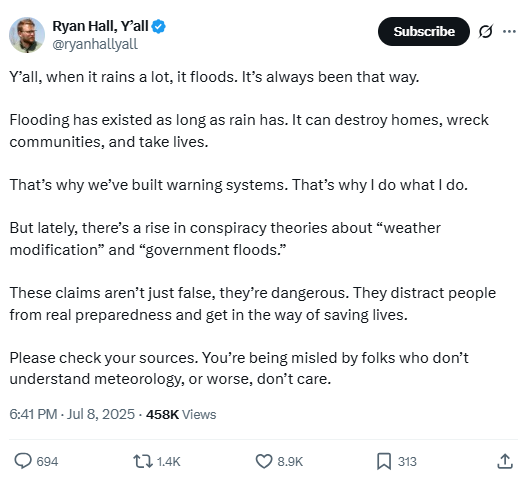This screenshot has width=524, height=481.
Task: Reply using the speech bubble icon
Action: tap(23, 461)
